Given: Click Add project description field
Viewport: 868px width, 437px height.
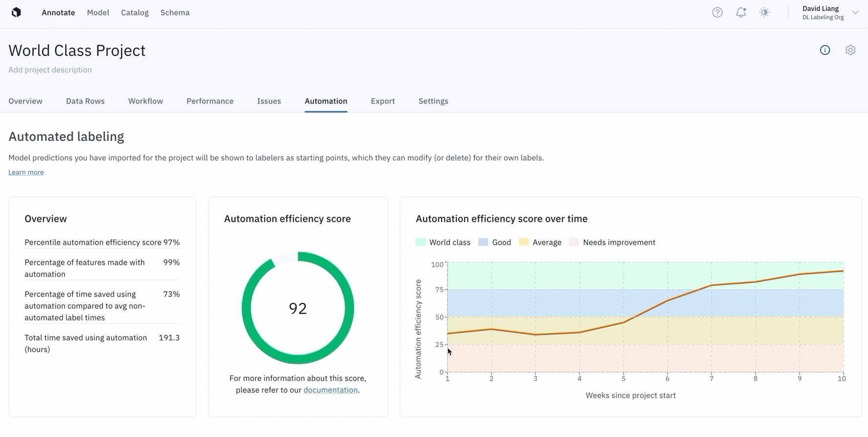Looking at the screenshot, I should pos(50,69).
